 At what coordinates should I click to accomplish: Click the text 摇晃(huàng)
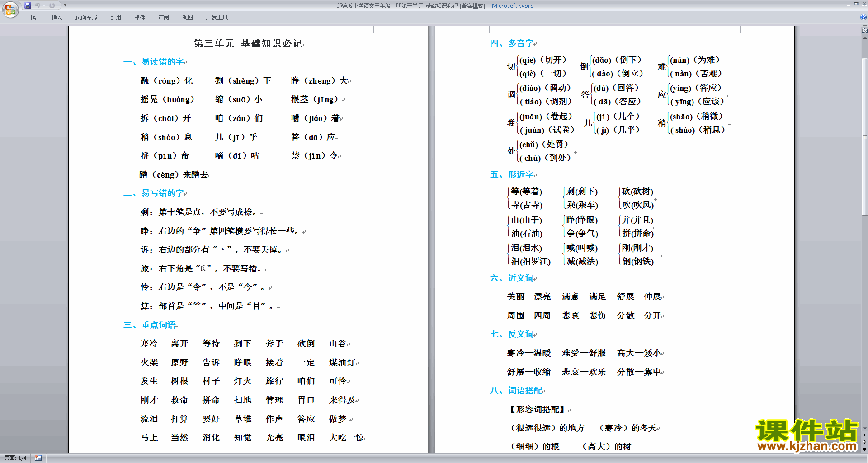(167, 99)
